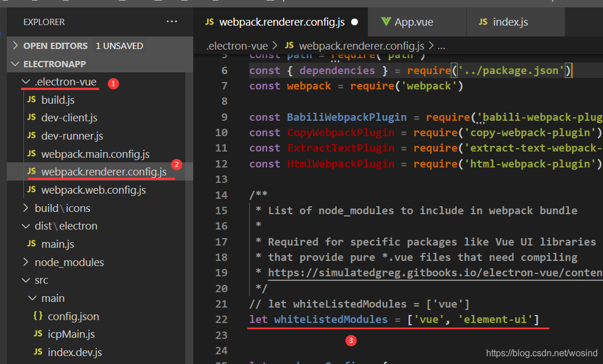Click the JS icon beside webpack.main.config.js
Image resolution: width=603 pixels, height=364 pixels.
(31, 154)
